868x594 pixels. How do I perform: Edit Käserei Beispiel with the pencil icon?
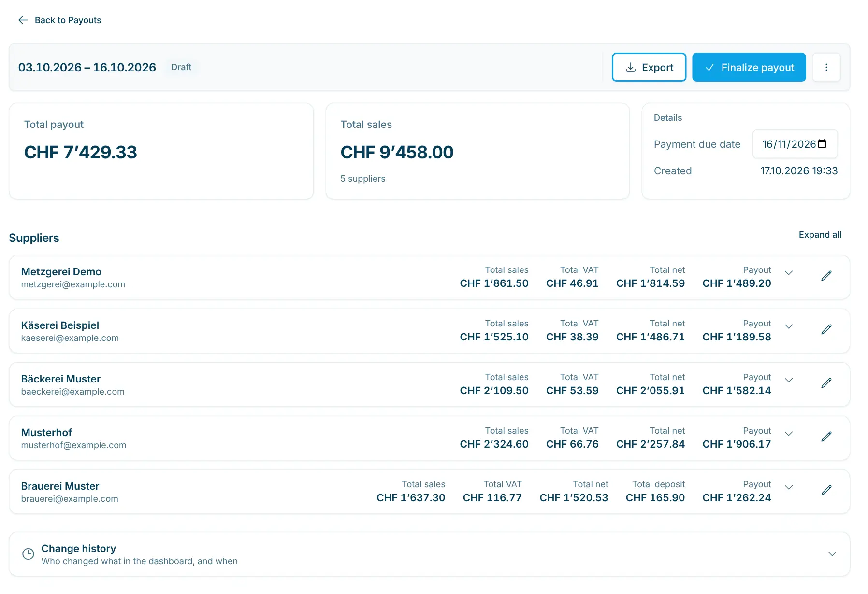coord(826,329)
